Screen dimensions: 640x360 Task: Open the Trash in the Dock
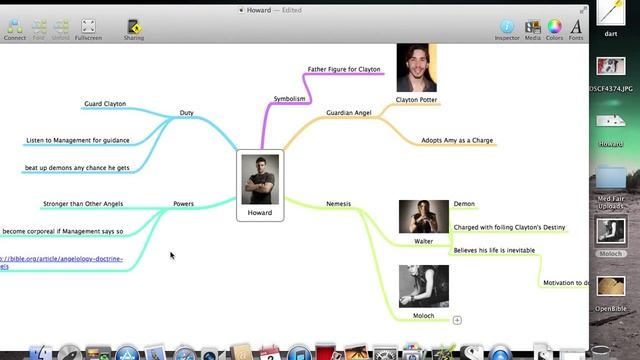(x=601, y=353)
